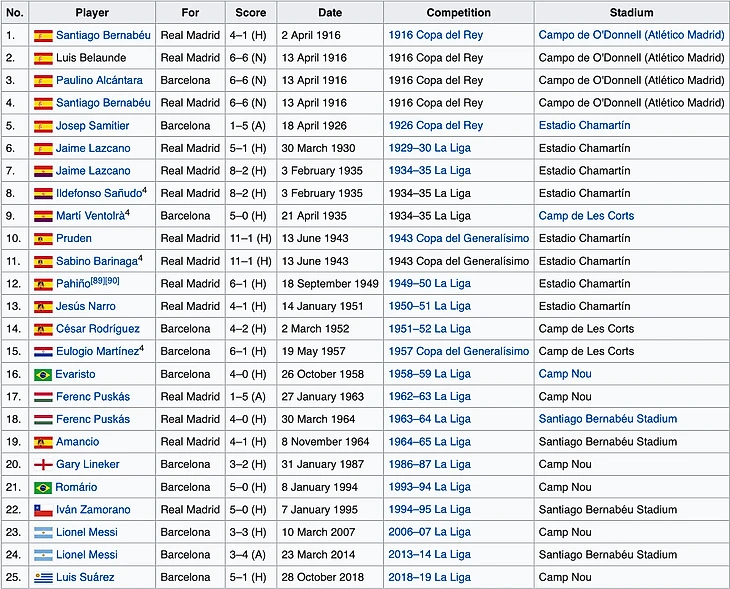This screenshot has width=730, height=589.
Task: Click the republic flag next to Ildefonso Sañudo
Action: click(43, 194)
